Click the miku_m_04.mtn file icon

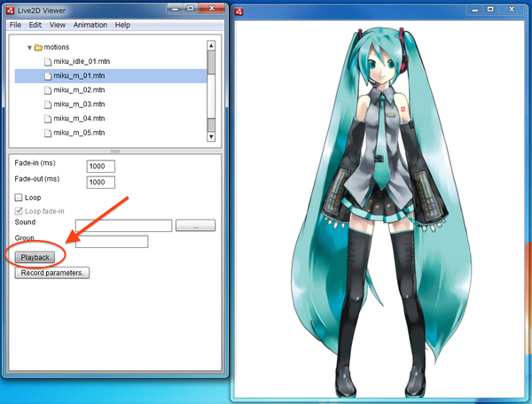(48, 119)
